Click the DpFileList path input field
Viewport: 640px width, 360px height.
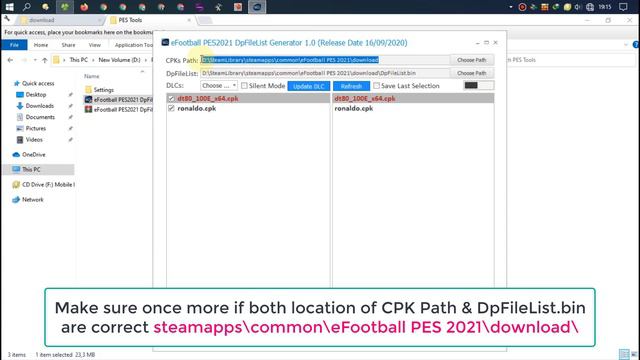pyautogui.click(x=325, y=73)
